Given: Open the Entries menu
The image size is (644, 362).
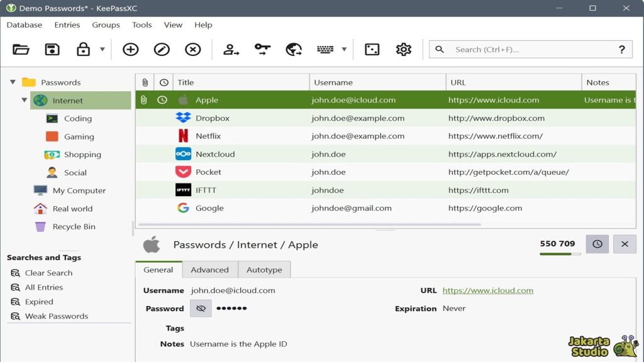Looking at the screenshot, I should point(67,25).
